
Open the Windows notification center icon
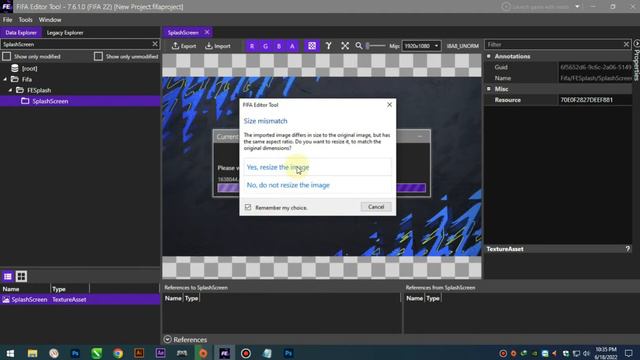[x=629, y=353]
